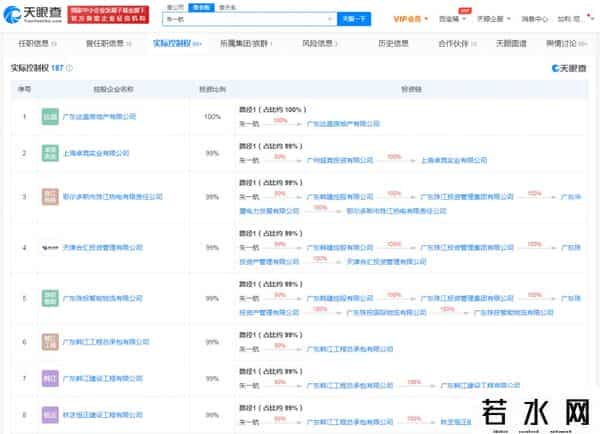The width and height of the screenshot is (600, 434).
Task: Switch to the 所属集团/族群 tab
Action: tap(246, 44)
